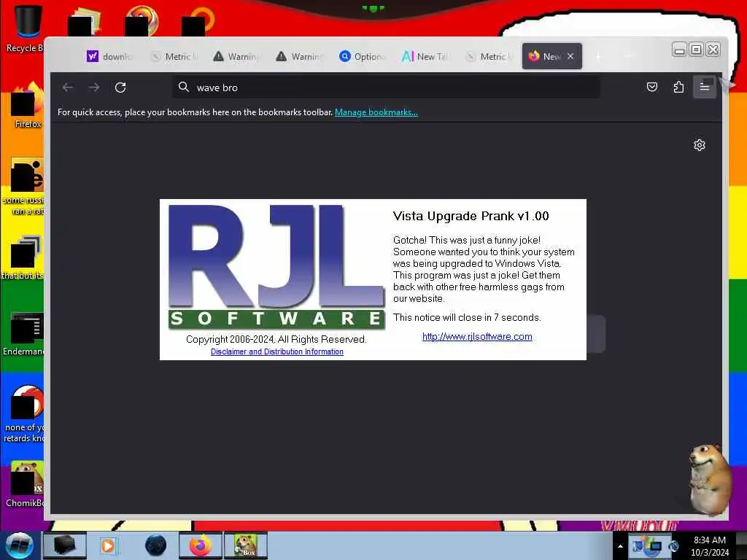The width and height of the screenshot is (747, 560).
Task: Open Disclaimer and Distribution Information link
Action: (x=276, y=351)
